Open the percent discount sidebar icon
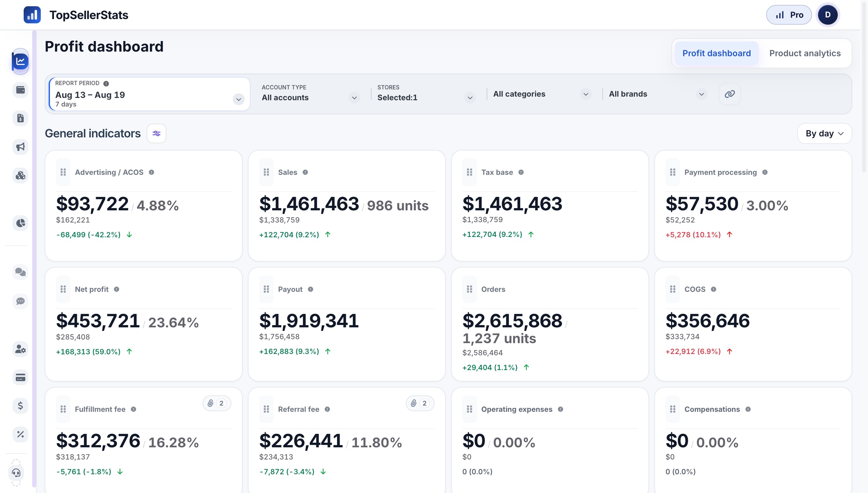This screenshot has width=868, height=493. click(x=20, y=434)
